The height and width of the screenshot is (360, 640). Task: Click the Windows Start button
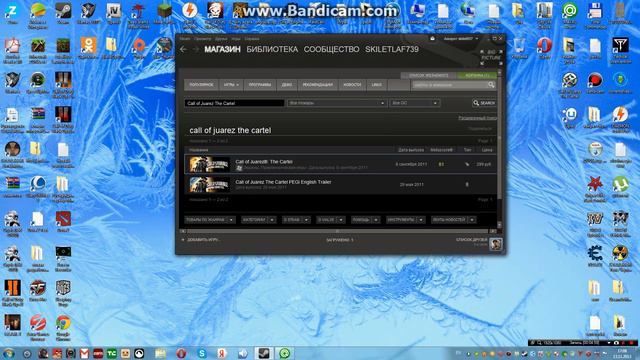coord(9,353)
